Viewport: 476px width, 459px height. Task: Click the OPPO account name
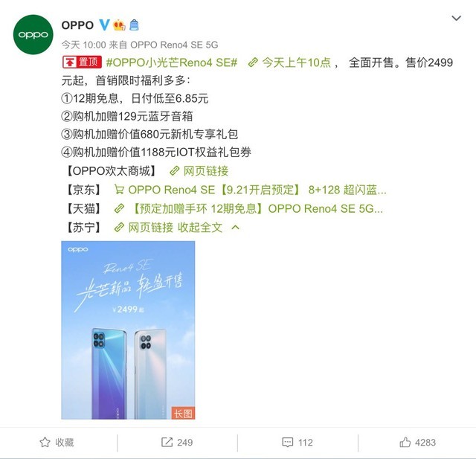click(x=77, y=25)
